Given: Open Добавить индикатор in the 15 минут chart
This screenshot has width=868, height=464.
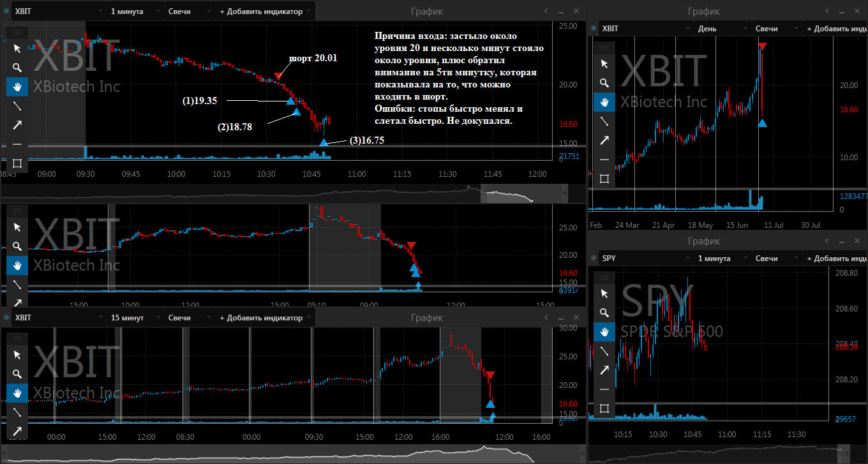Looking at the screenshot, I should [x=266, y=317].
